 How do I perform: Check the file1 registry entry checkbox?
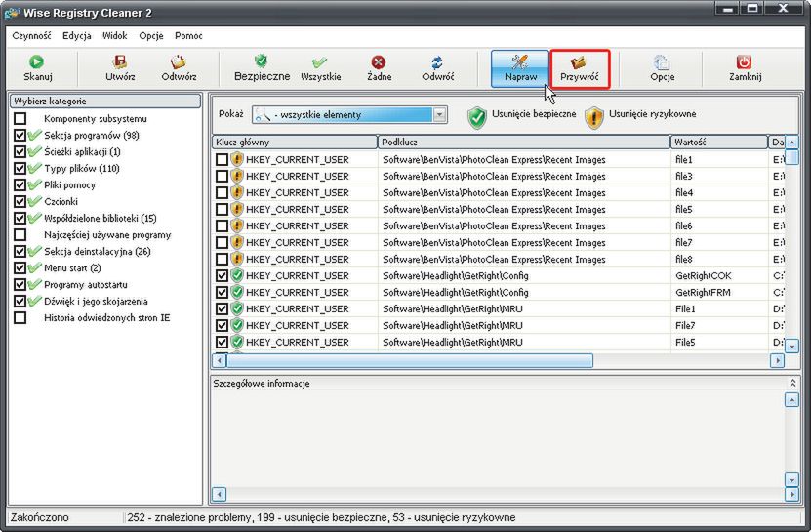(222, 159)
